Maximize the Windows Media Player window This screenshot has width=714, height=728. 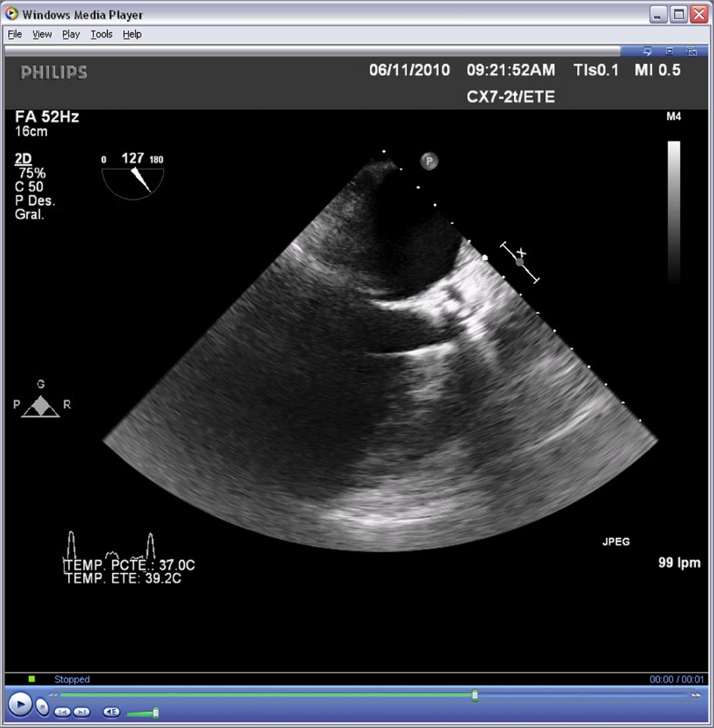click(678, 14)
